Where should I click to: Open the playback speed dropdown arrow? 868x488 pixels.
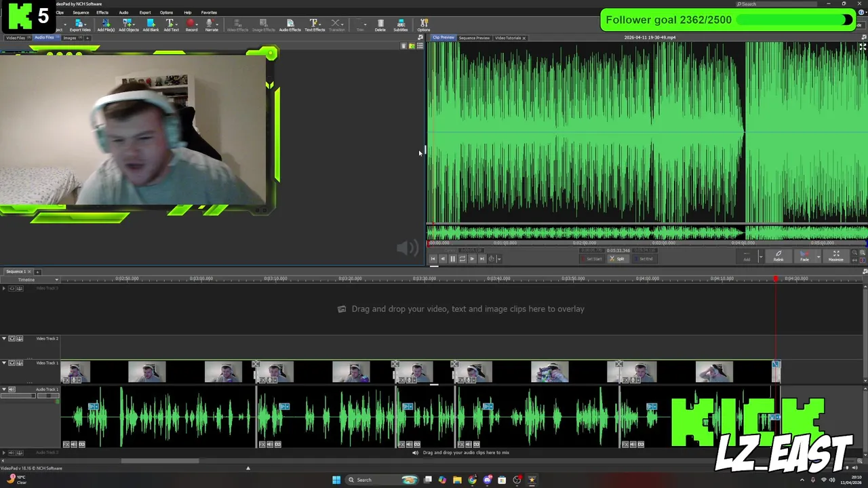click(x=499, y=259)
